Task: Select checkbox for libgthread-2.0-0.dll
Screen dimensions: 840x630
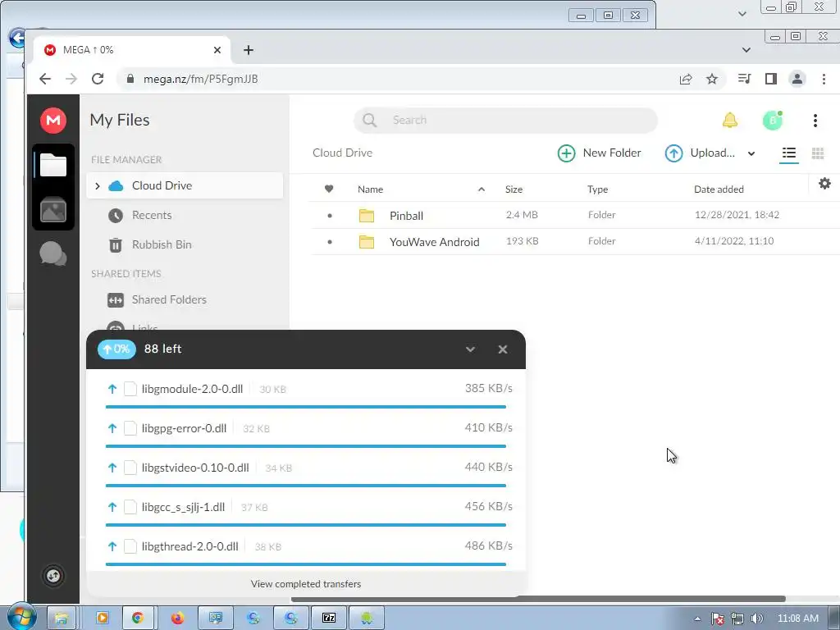Action: pos(130,546)
